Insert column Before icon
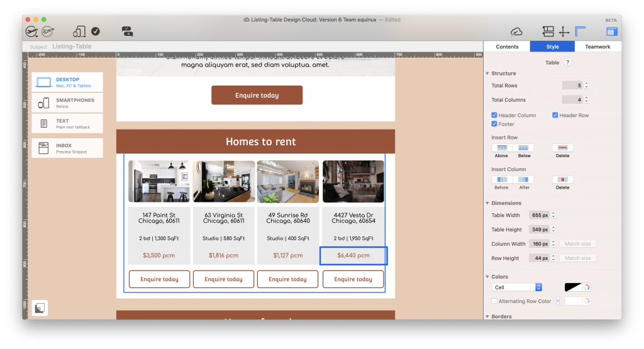Image resolution: width=644 pixels, height=349 pixels. [502, 179]
